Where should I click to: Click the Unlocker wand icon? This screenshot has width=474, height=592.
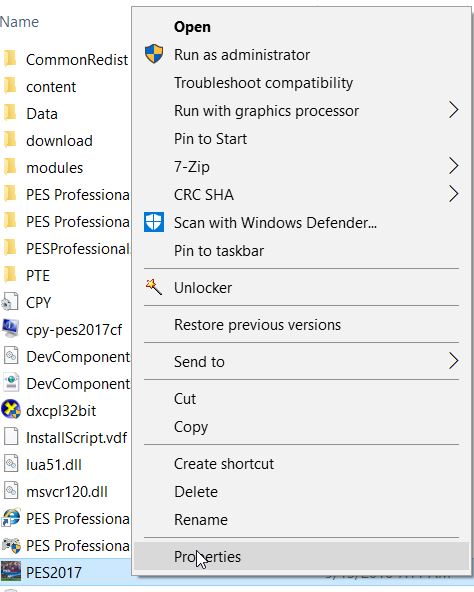154,287
